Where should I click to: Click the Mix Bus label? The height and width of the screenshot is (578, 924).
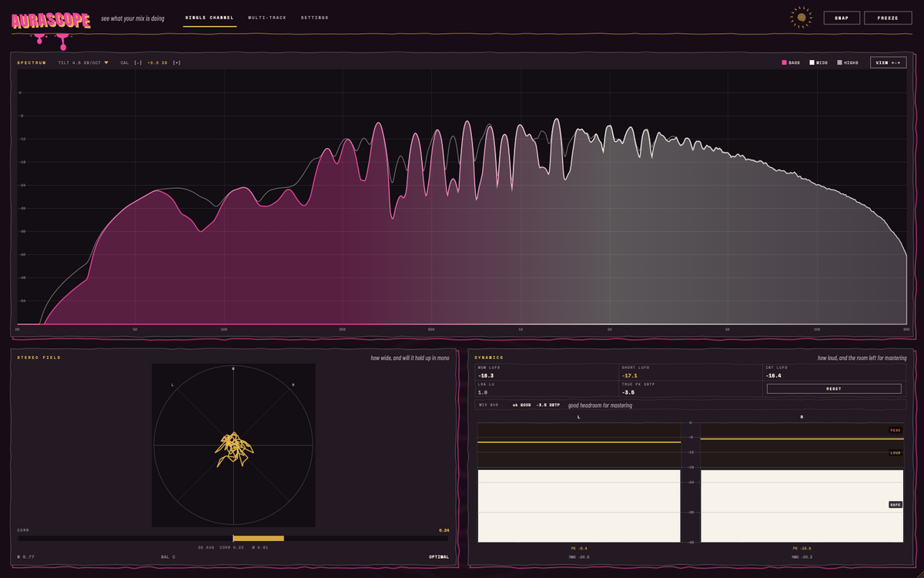[489, 405]
